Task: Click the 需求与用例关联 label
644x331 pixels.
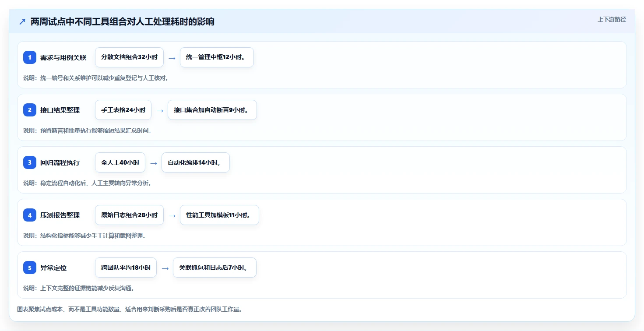Action: click(x=63, y=57)
